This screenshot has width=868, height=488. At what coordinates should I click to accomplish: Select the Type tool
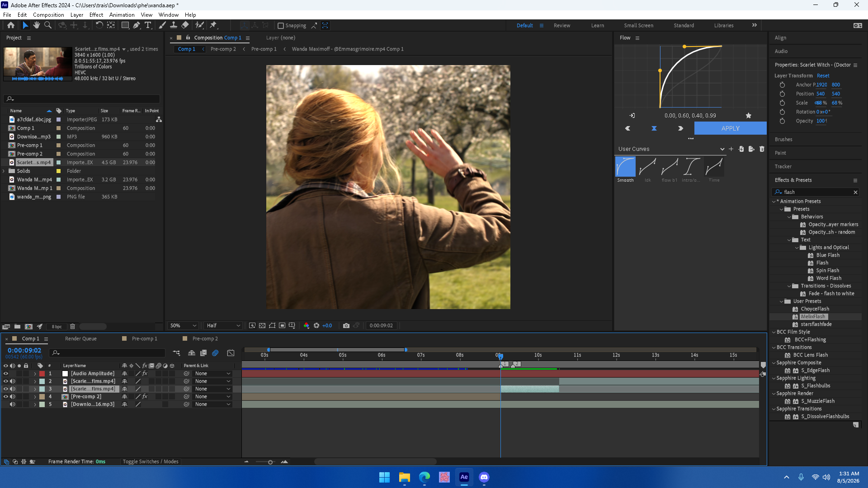[148, 25]
